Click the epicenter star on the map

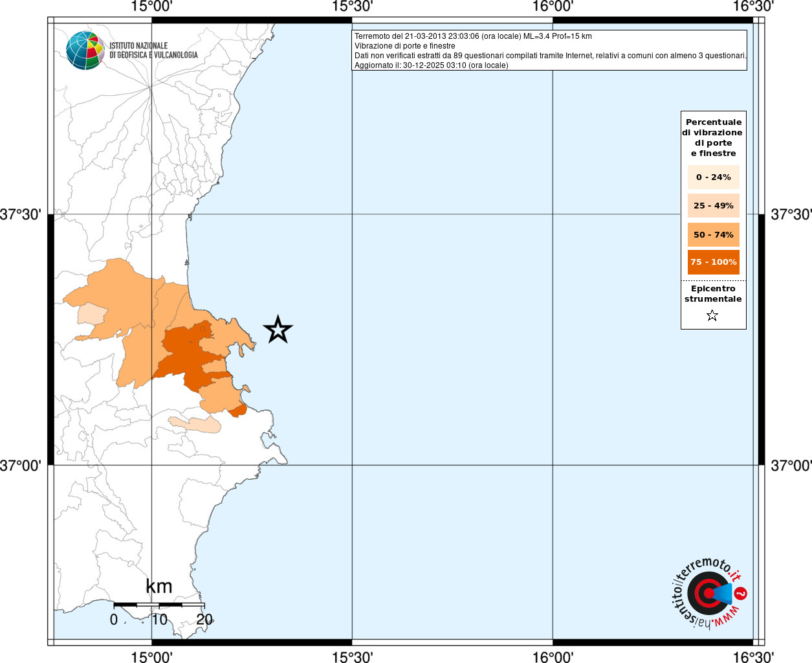coord(278,330)
